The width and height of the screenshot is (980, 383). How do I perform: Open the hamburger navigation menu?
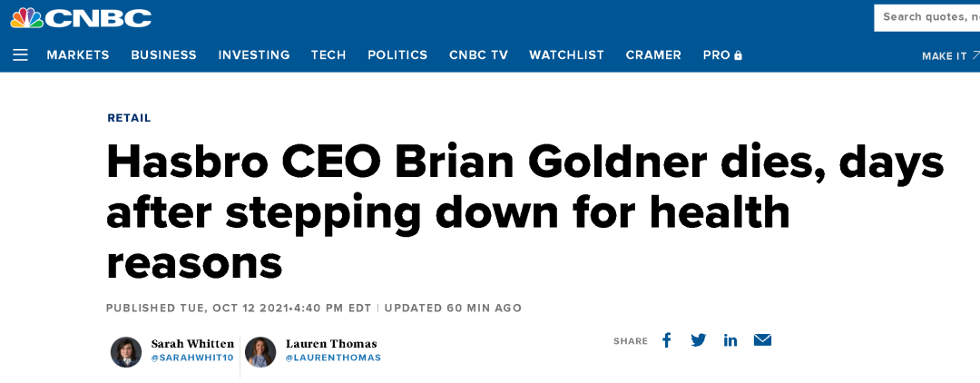click(x=20, y=55)
